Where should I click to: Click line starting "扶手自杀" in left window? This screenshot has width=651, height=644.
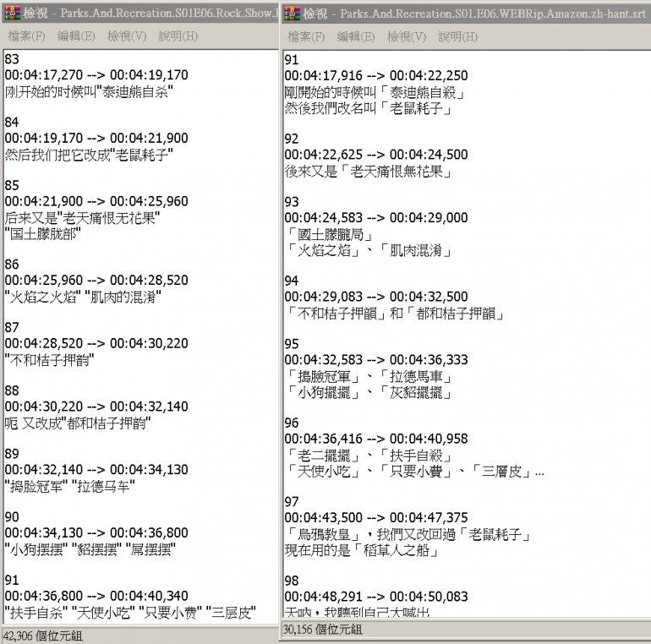(130, 613)
